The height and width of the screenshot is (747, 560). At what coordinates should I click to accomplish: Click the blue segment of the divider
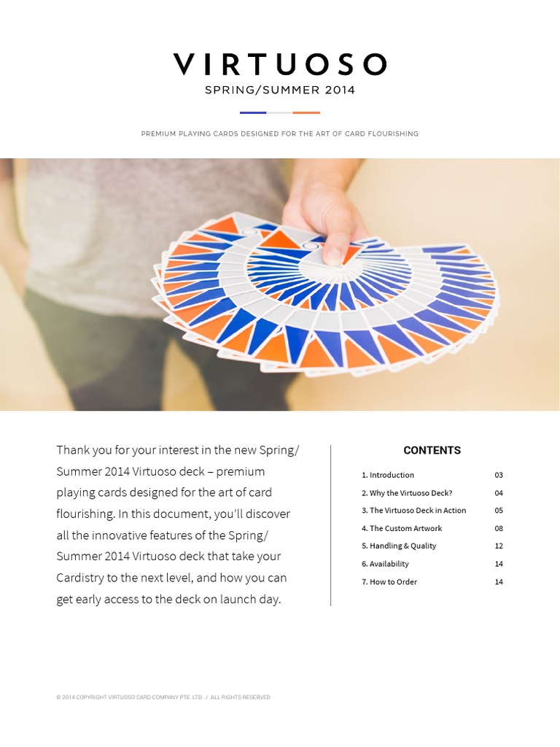coord(253,112)
